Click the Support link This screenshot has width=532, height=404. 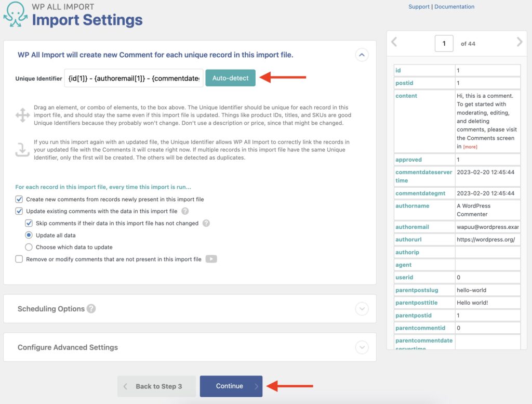click(x=419, y=6)
